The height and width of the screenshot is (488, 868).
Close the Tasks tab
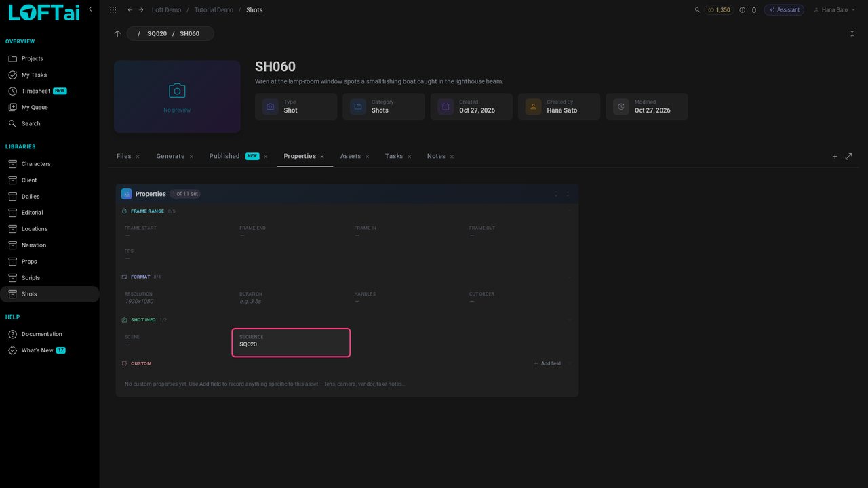click(410, 157)
